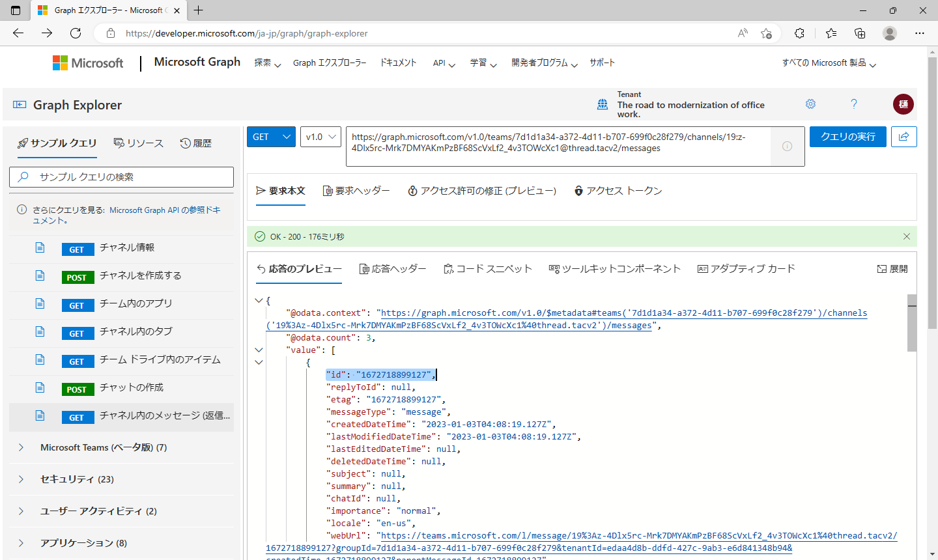This screenshot has height=560, width=938.
Task: Open the アクセス許可の修正 (プレビュー) tab
Action: [x=482, y=191]
